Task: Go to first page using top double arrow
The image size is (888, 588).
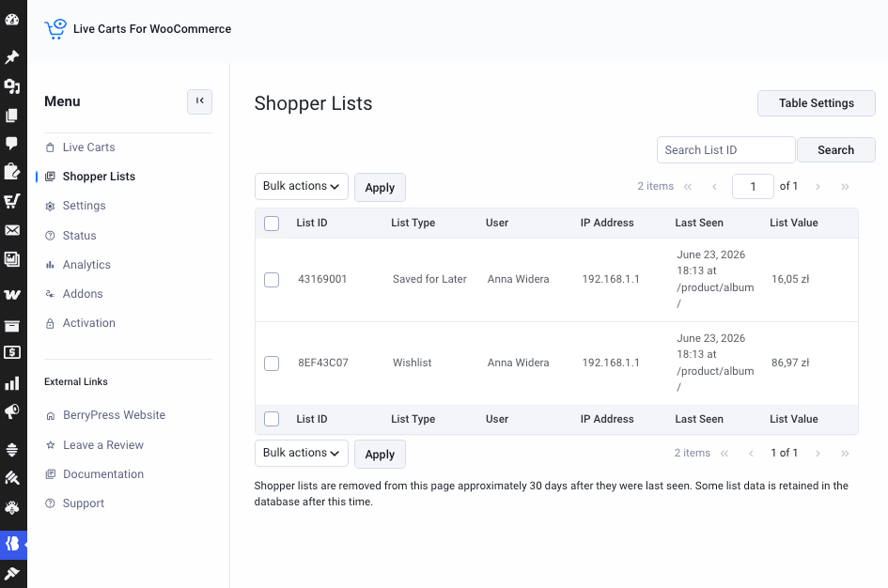Action: pos(688,187)
